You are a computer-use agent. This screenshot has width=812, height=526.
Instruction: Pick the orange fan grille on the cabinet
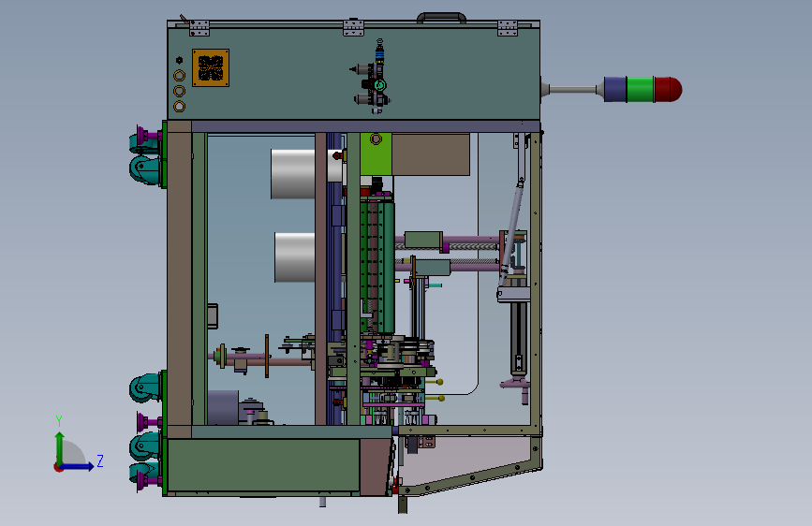coord(211,67)
